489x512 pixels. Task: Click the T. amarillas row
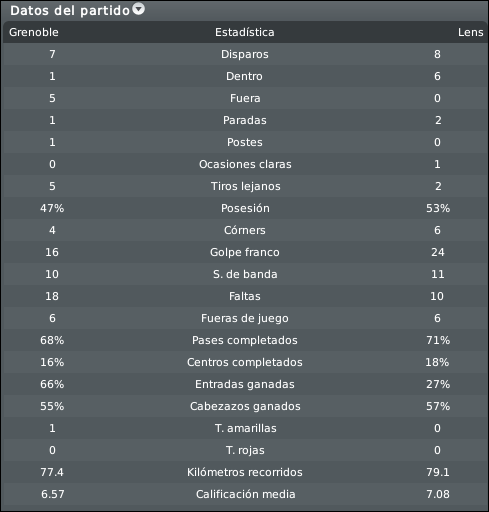(245, 428)
